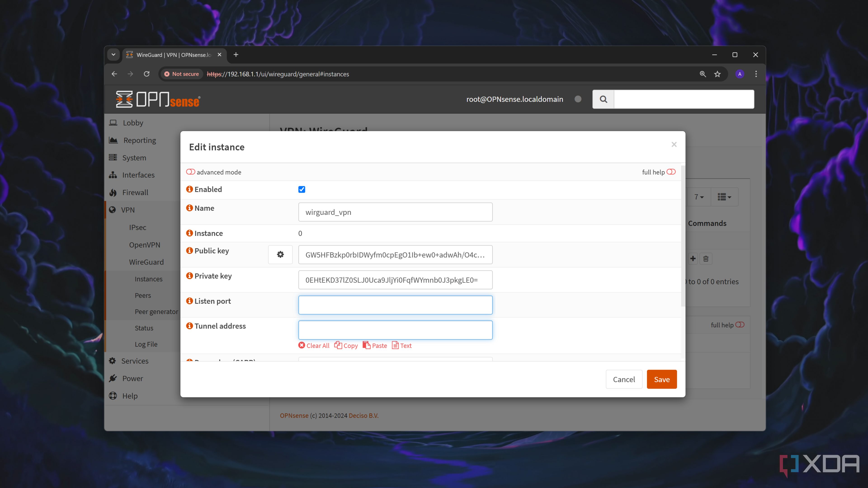This screenshot has width=868, height=488.
Task: Uncheck the Enabled checkbox
Action: 302,190
